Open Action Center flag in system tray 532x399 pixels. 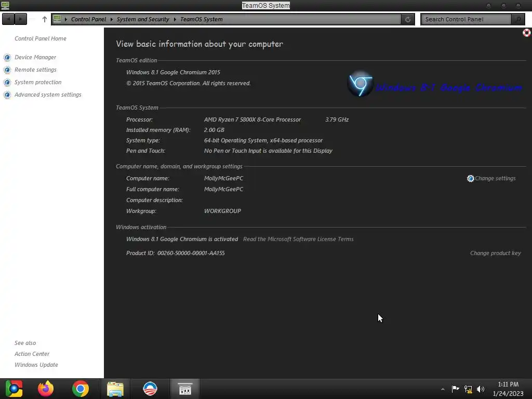[x=455, y=389]
